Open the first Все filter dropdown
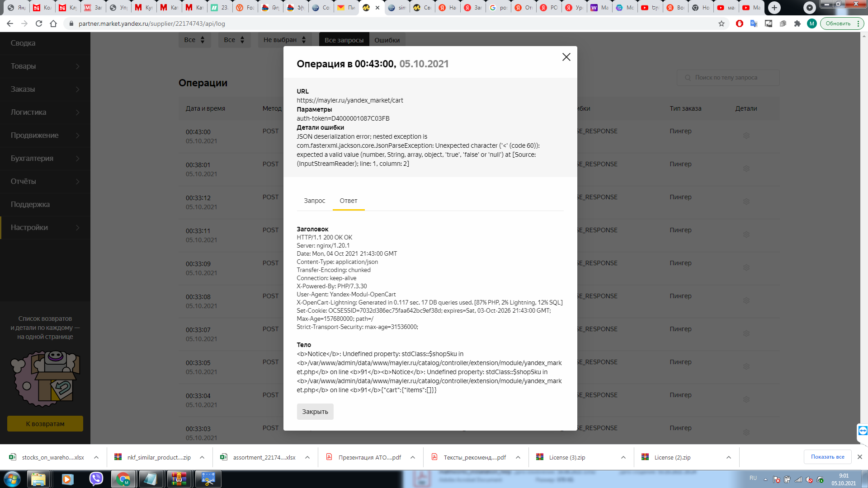This screenshot has width=868, height=488. 195,40
